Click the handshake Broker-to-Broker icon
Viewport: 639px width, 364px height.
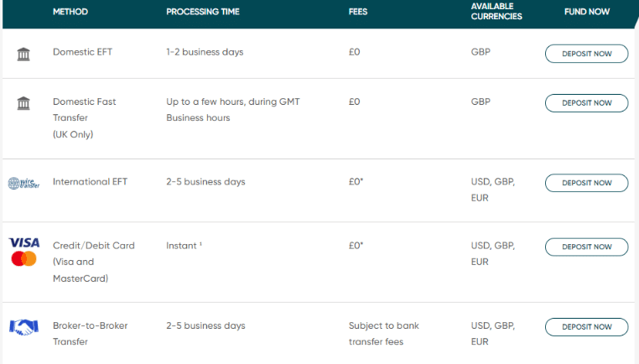coord(23,327)
